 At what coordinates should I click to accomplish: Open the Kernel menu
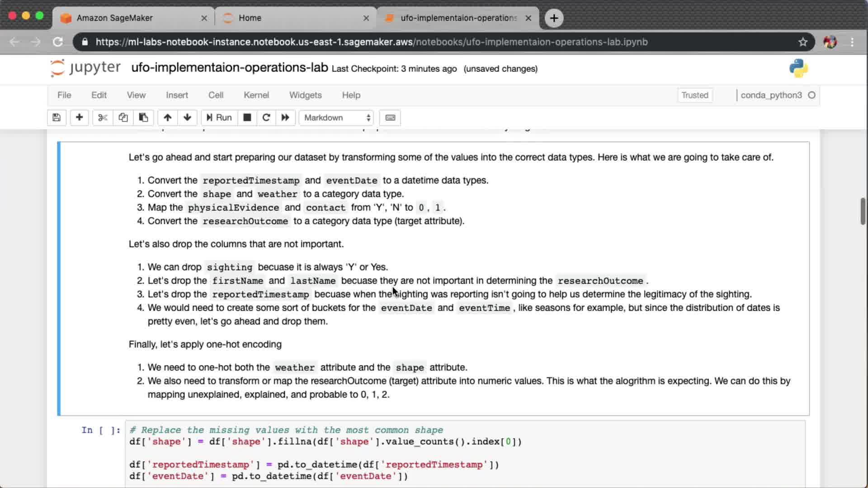click(256, 95)
